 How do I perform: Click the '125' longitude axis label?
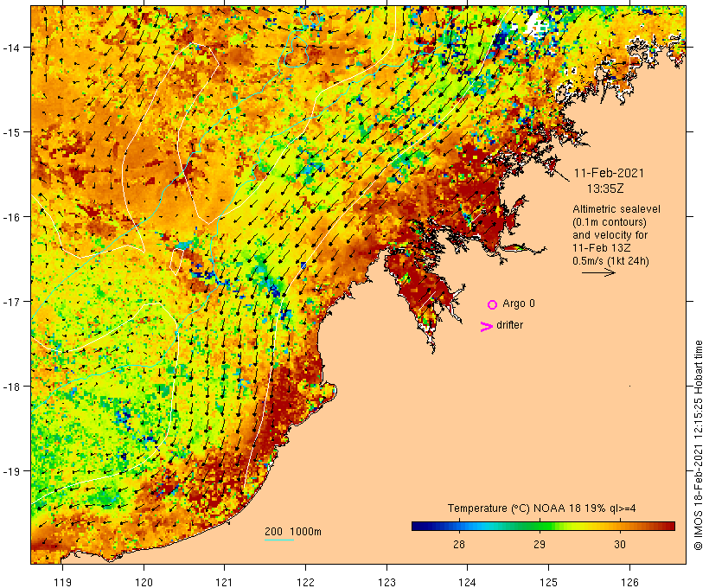(549, 582)
